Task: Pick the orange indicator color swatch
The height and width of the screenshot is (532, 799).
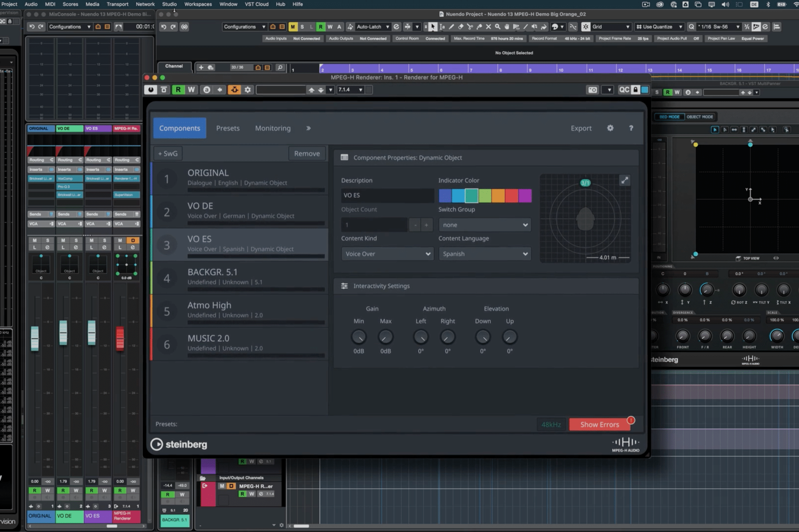Action: click(498, 195)
